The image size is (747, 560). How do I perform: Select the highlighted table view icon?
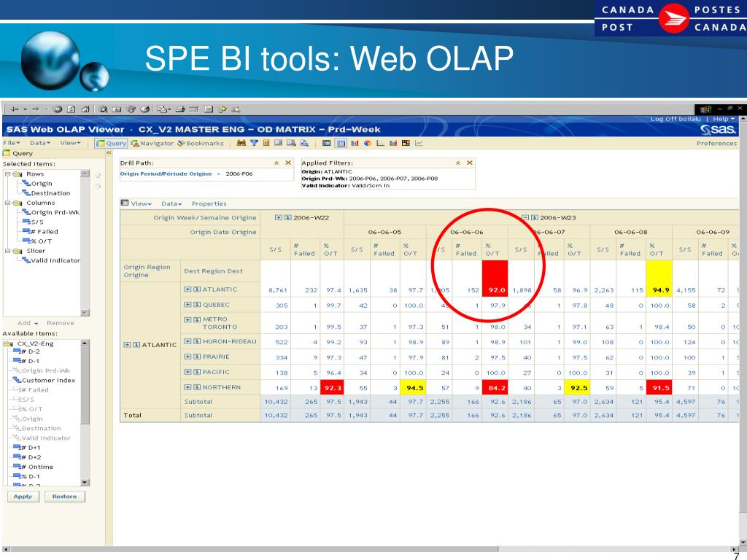341,143
